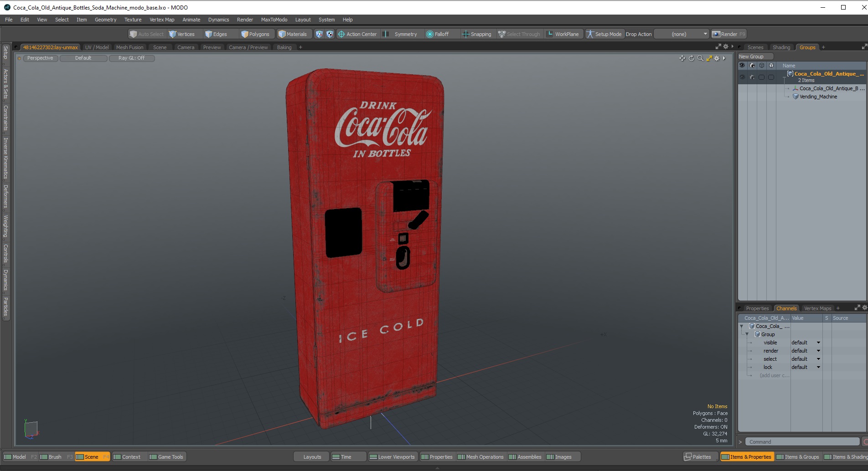
Task: Click the viewport pan/move icon
Action: click(682, 58)
